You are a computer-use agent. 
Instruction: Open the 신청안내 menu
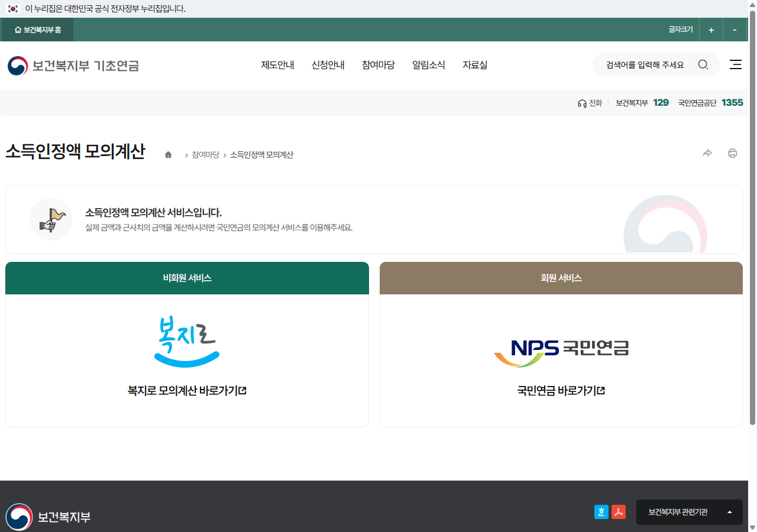click(328, 65)
